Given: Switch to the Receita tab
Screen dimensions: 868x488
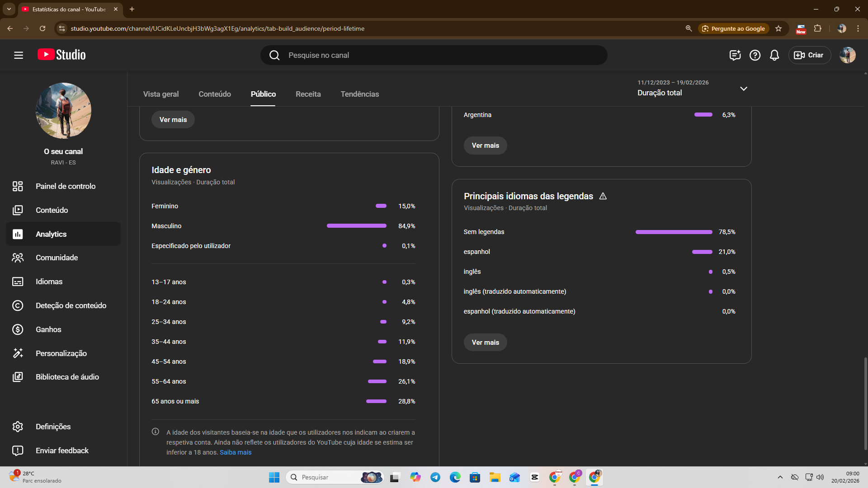Looking at the screenshot, I should click(x=308, y=94).
